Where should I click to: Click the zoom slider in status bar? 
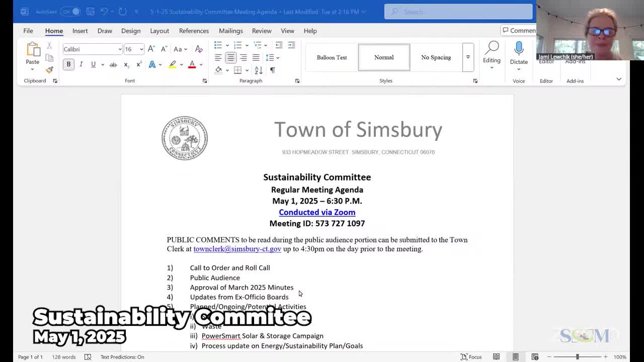click(577, 357)
